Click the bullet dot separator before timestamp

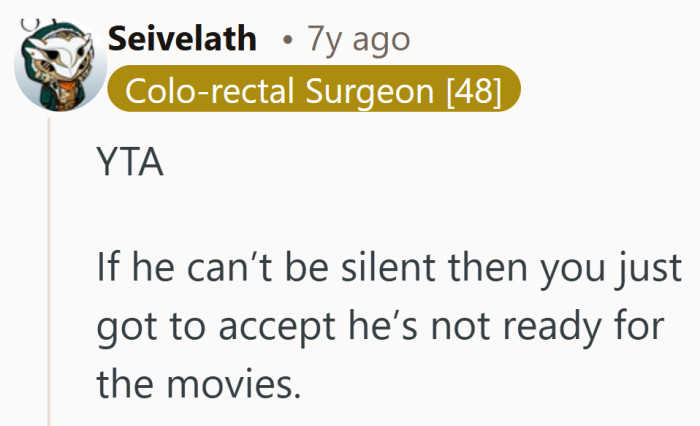[287, 41]
